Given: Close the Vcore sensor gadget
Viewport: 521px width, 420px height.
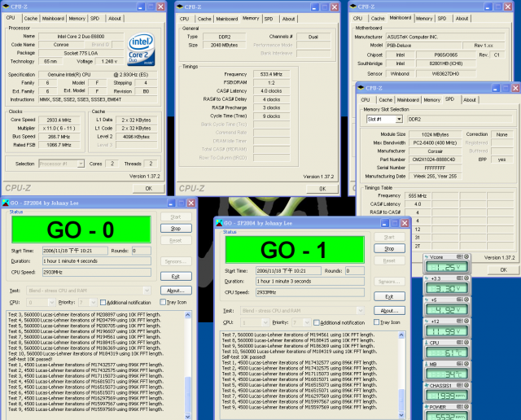Looking at the screenshot, I should click(x=466, y=256).
